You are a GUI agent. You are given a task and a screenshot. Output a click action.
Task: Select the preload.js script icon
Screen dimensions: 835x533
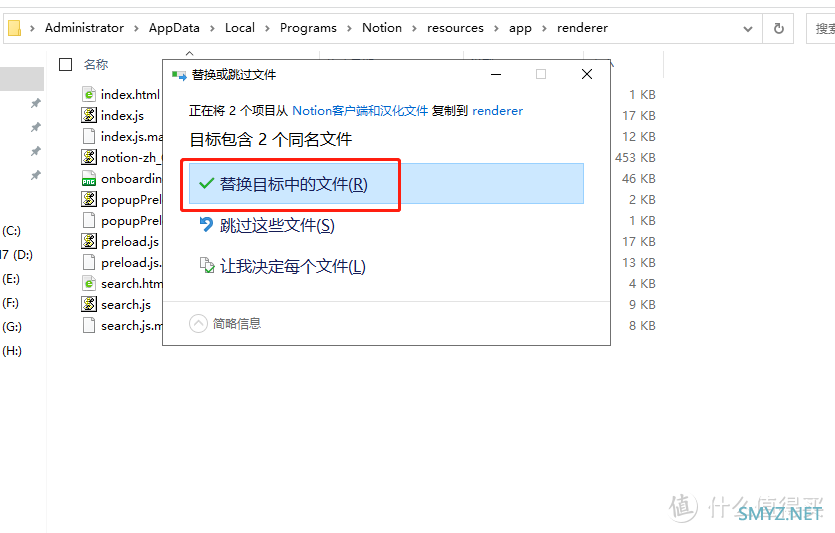pos(89,241)
